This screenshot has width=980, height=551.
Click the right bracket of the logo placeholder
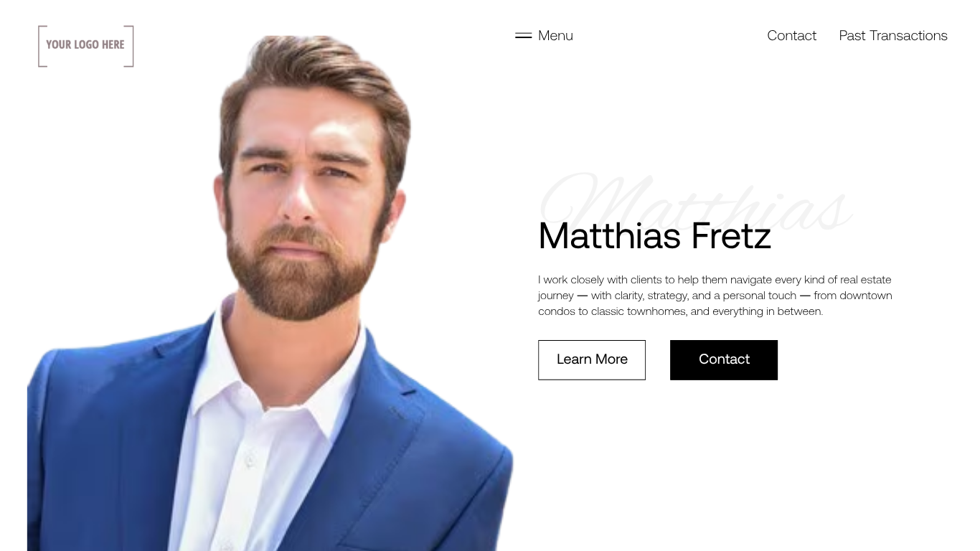pos(130,46)
